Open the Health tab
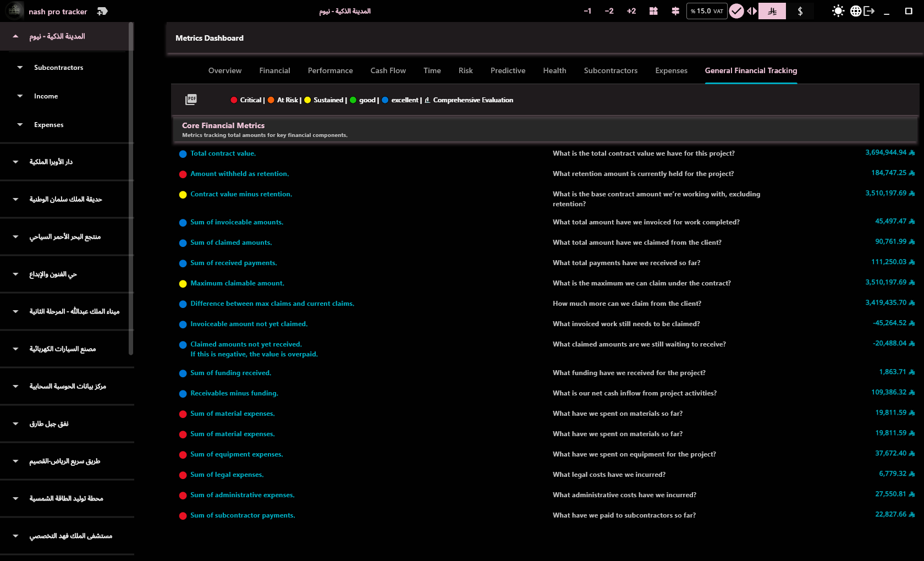 (554, 70)
